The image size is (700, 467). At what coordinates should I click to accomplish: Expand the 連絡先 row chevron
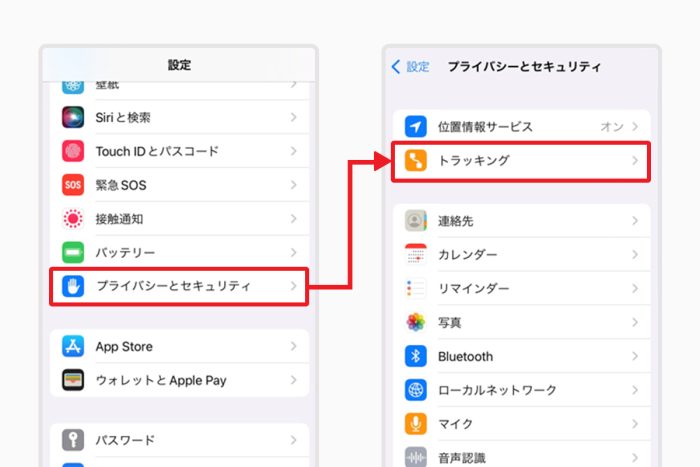coord(635,221)
